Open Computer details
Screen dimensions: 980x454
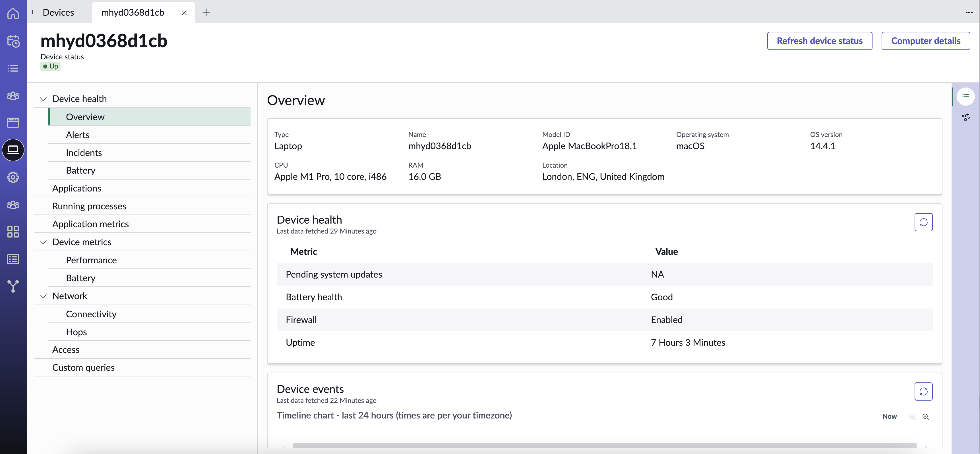pos(926,41)
